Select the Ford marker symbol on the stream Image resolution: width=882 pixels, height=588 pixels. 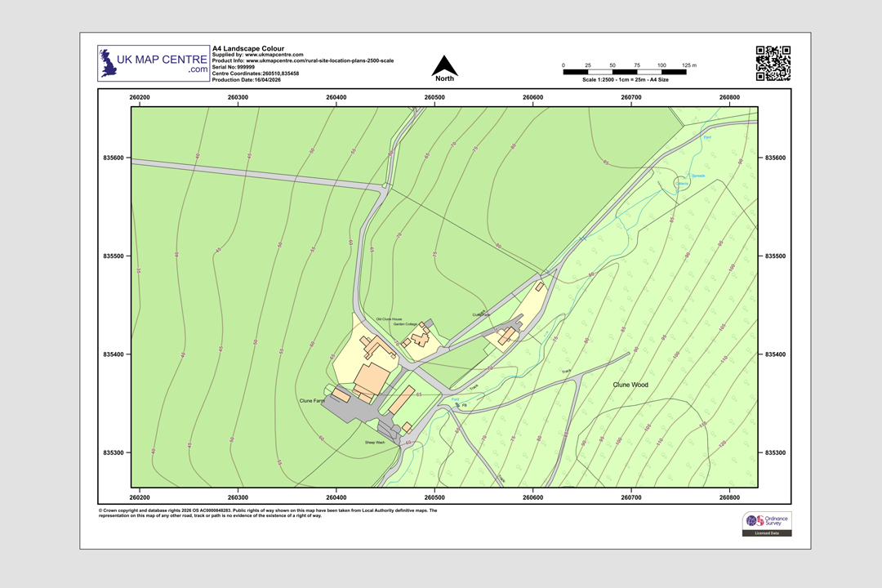pyautogui.click(x=455, y=399)
